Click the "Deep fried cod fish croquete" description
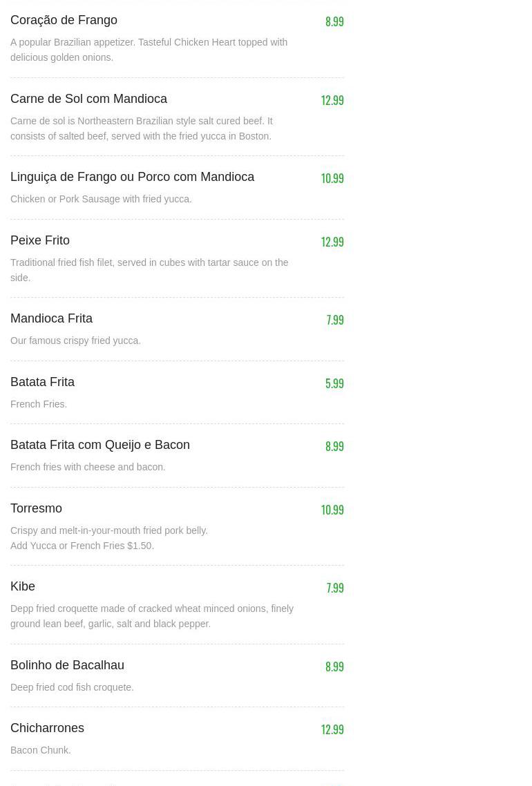The height and width of the screenshot is (786, 532). tap(72, 687)
